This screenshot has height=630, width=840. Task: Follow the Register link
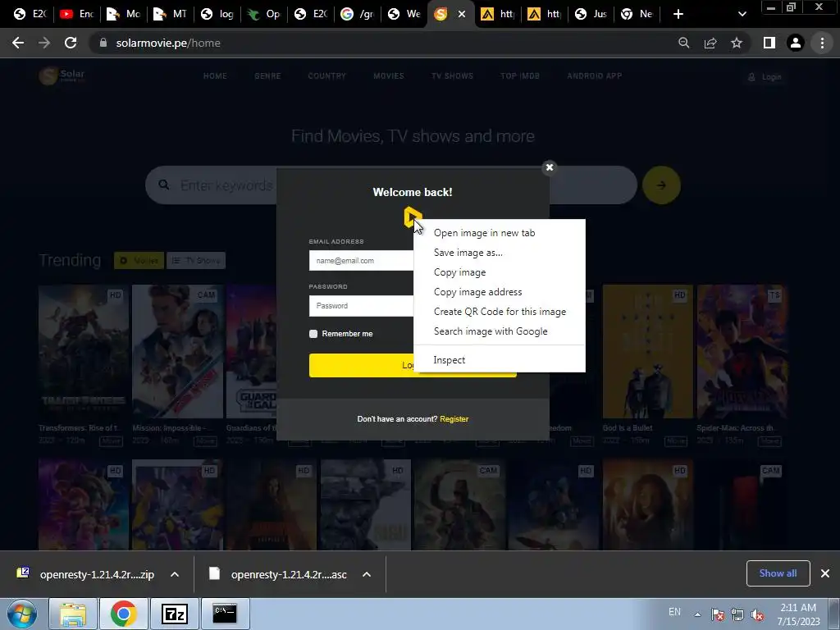point(454,419)
